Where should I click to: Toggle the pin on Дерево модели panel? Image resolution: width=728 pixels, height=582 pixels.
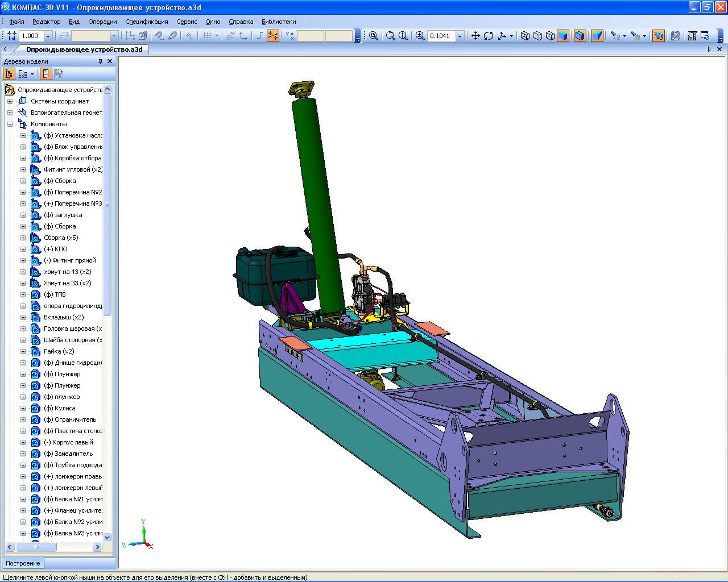[x=100, y=61]
